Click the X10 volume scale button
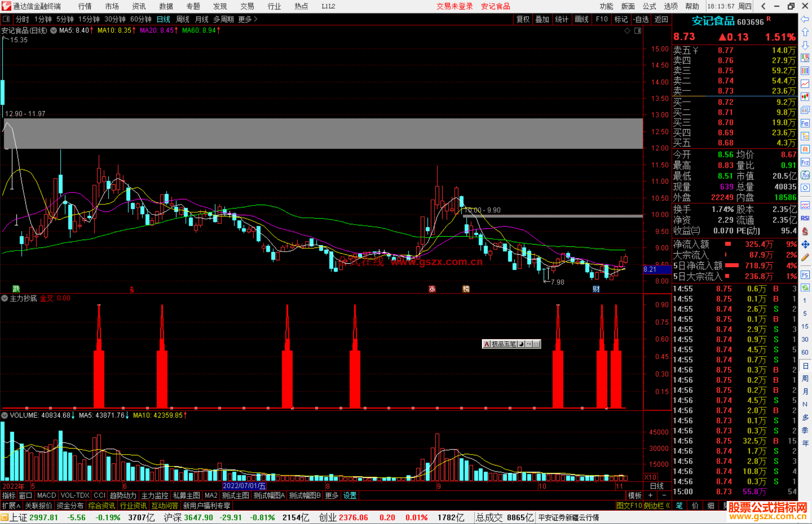Image resolution: width=812 pixels, height=524 pixels. click(650, 477)
